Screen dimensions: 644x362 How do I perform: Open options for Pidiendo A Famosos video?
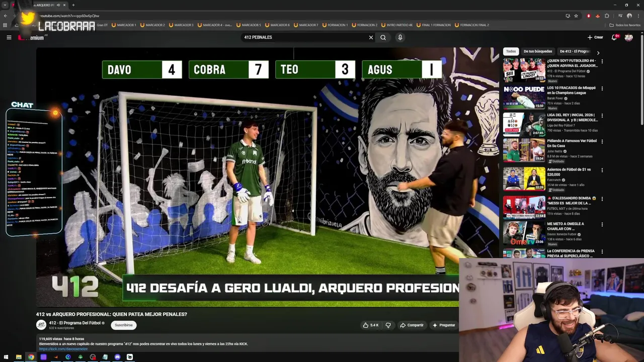[602, 142]
